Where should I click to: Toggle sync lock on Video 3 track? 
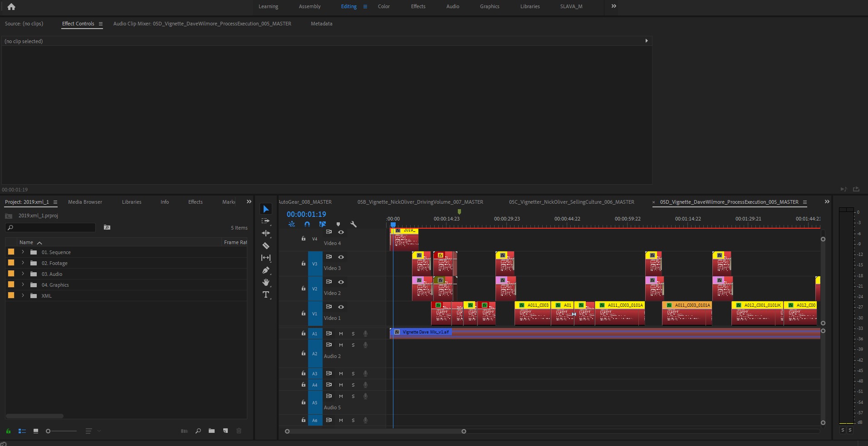[329, 257]
